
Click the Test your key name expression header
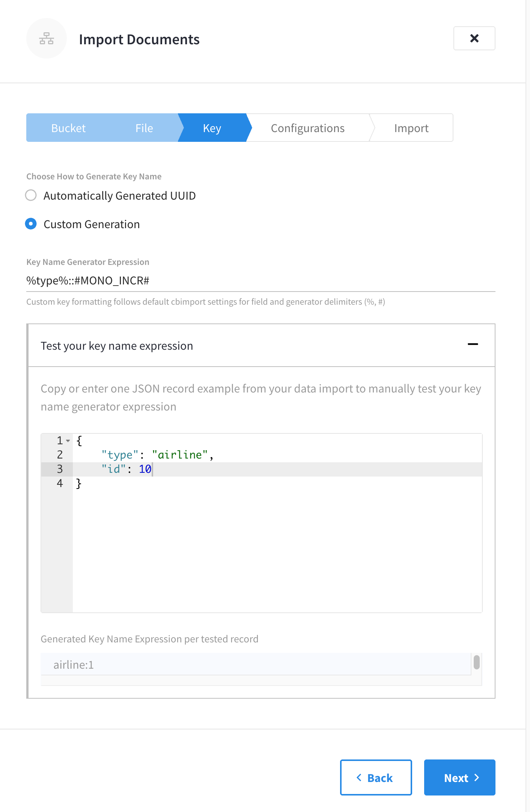117,346
